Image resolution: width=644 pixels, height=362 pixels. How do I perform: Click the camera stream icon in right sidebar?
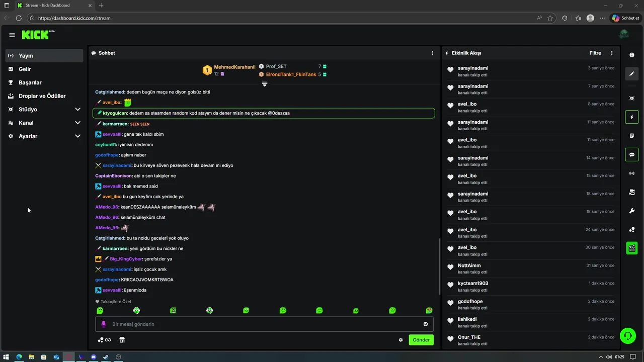click(632, 192)
